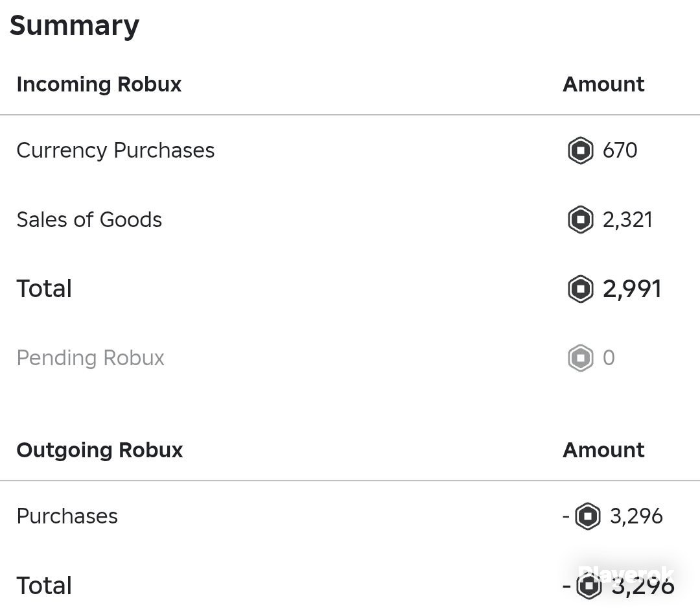Open the Sales of Goods row
The height and width of the screenshot is (611, 700).
pos(350,219)
